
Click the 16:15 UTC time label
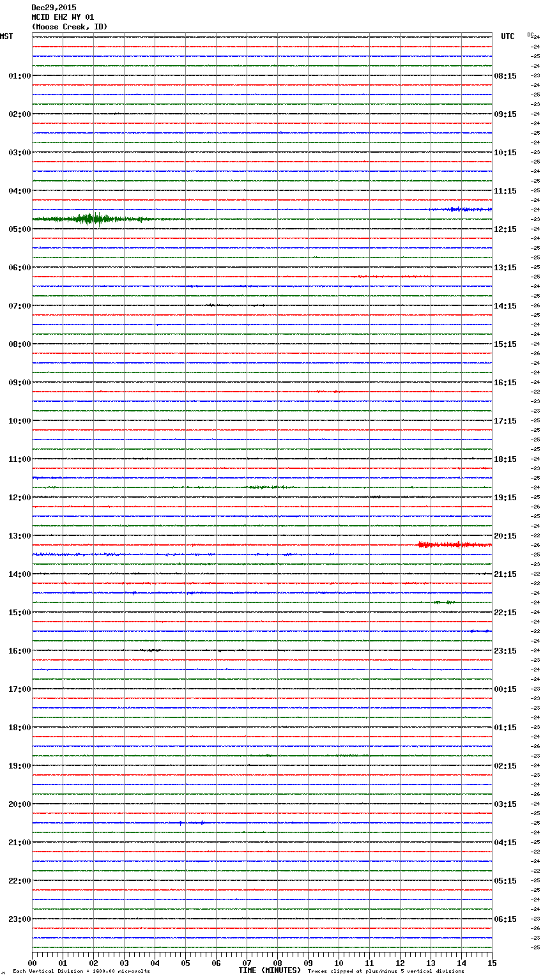(x=505, y=383)
